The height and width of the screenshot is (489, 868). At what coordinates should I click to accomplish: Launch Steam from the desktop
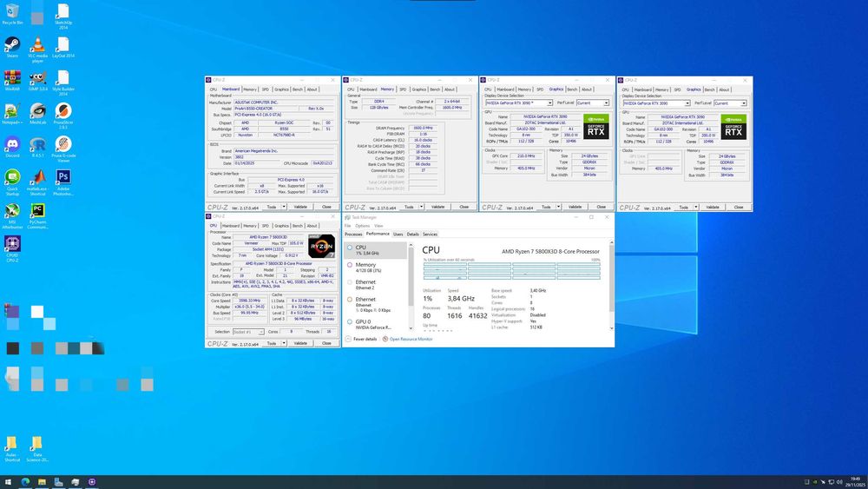(12, 47)
